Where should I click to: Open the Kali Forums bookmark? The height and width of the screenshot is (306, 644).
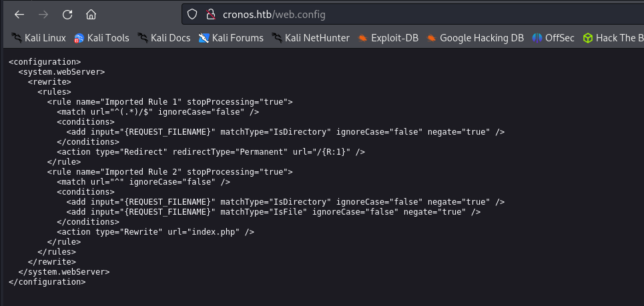coord(231,38)
